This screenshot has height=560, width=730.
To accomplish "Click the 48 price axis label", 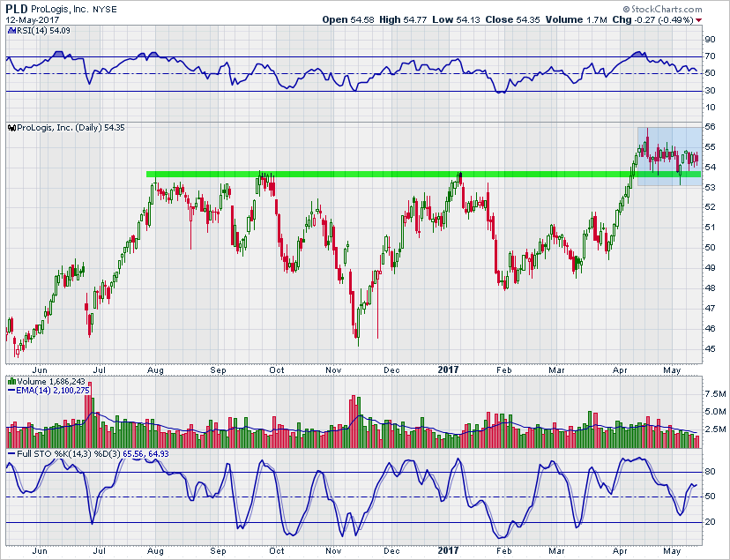I will (x=710, y=288).
